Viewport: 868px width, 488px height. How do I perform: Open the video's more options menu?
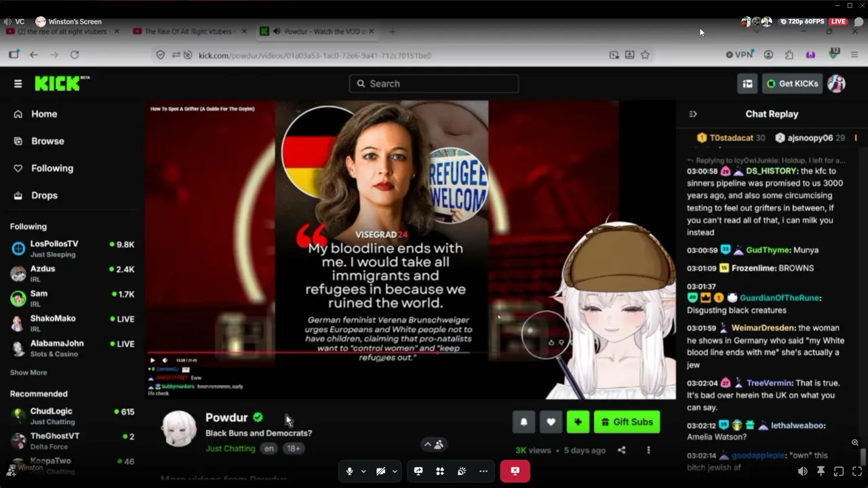[648, 450]
